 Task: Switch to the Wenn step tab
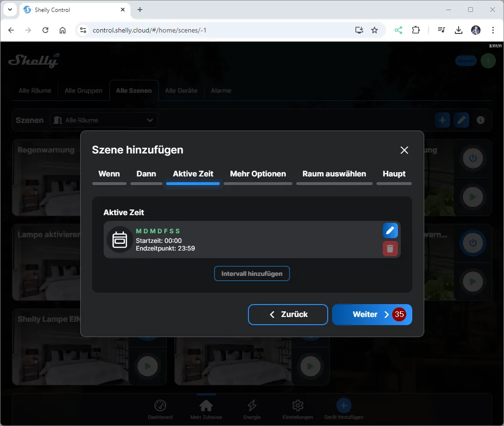pos(109,174)
